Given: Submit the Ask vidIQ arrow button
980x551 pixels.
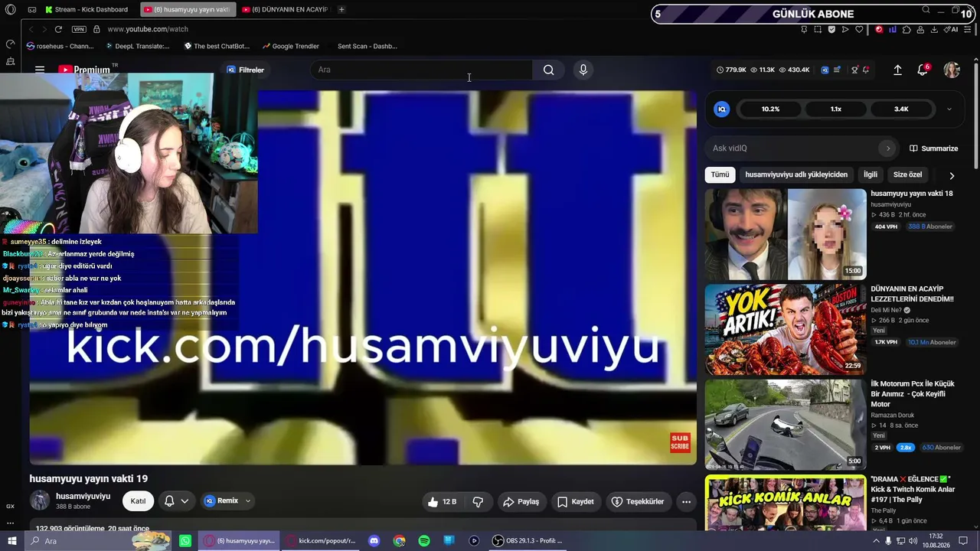Looking at the screenshot, I should click(x=888, y=148).
